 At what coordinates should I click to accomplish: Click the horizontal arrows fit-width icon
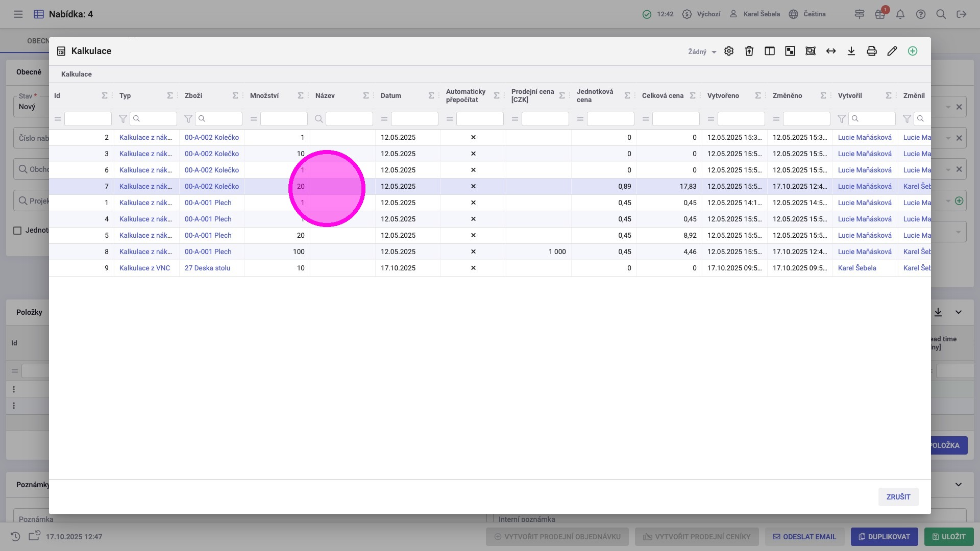[831, 51]
